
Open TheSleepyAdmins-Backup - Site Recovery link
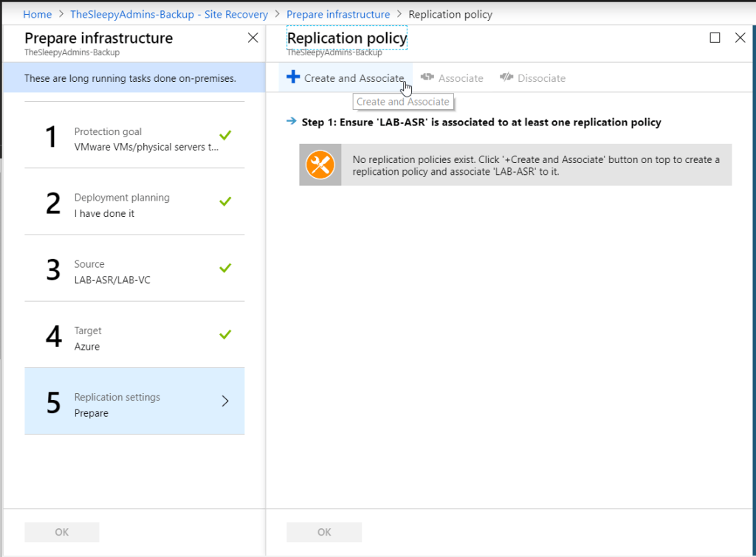click(x=167, y=13)
